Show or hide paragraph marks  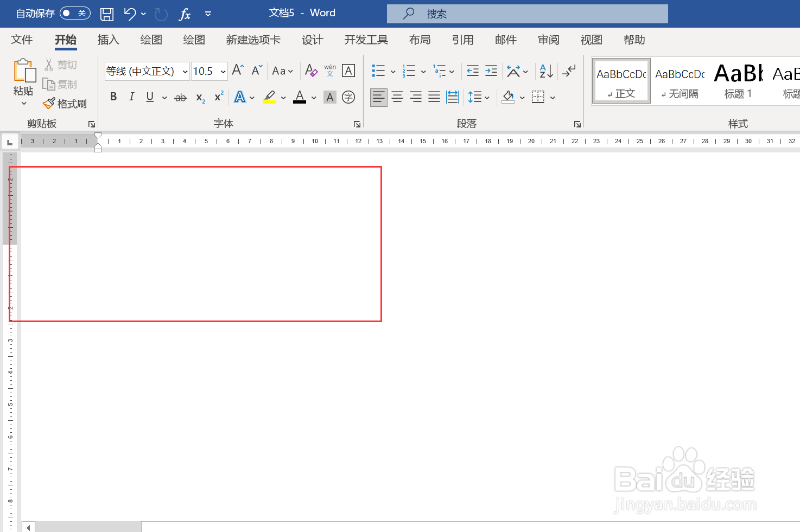click(569, 70)
